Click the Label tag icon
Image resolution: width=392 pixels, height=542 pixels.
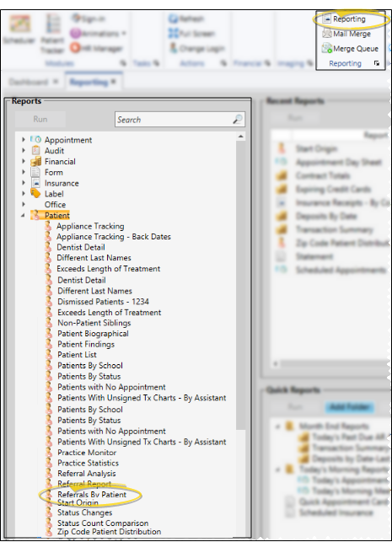point(35,193)
